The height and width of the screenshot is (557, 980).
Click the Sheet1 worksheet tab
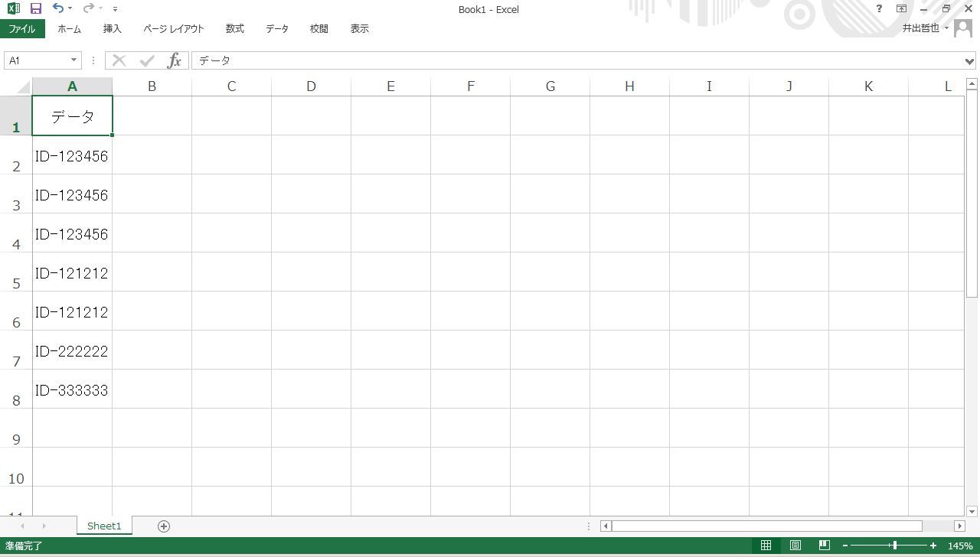point(104,526)
